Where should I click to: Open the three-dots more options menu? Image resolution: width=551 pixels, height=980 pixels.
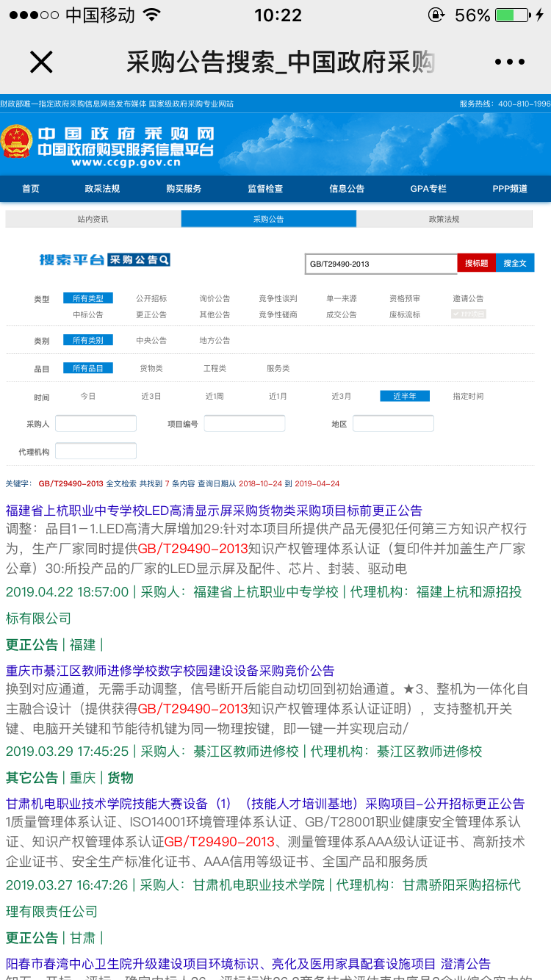click(510, 62)
